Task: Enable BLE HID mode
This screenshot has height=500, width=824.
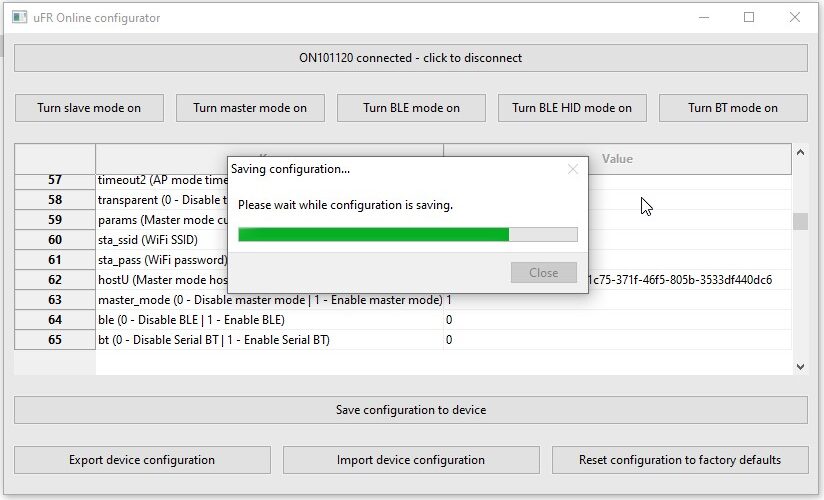Action: (572, 108)
